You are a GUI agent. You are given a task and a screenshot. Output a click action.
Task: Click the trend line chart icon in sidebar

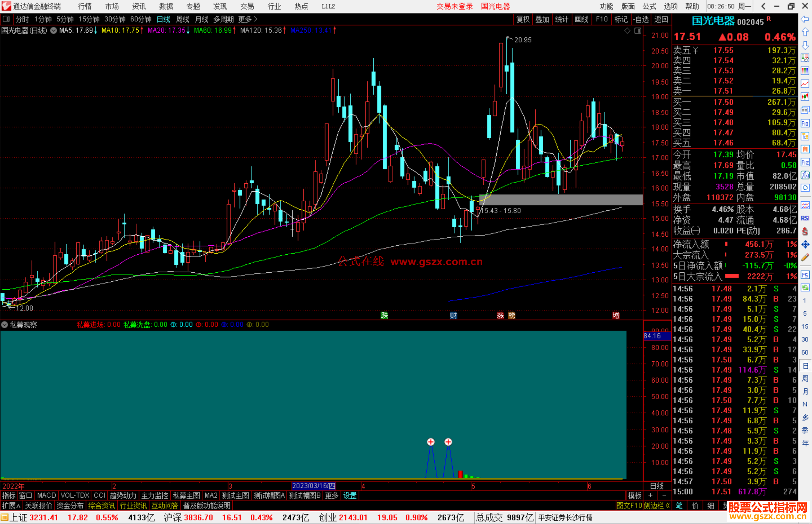click(805, 83)
